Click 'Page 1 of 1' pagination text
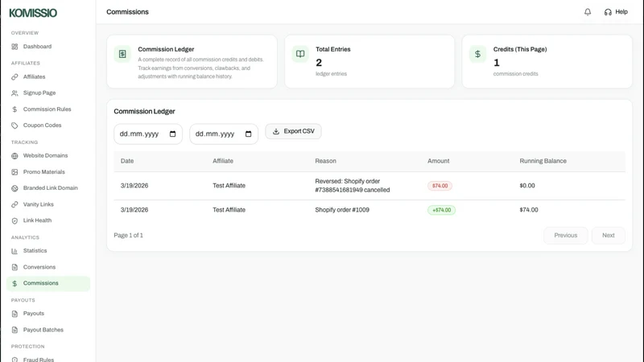 129,236
